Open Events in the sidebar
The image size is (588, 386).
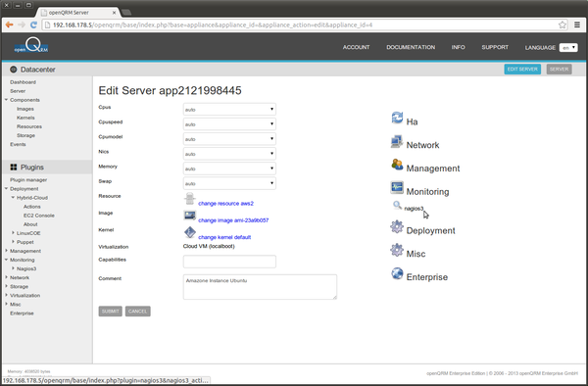tap(18, 144)
